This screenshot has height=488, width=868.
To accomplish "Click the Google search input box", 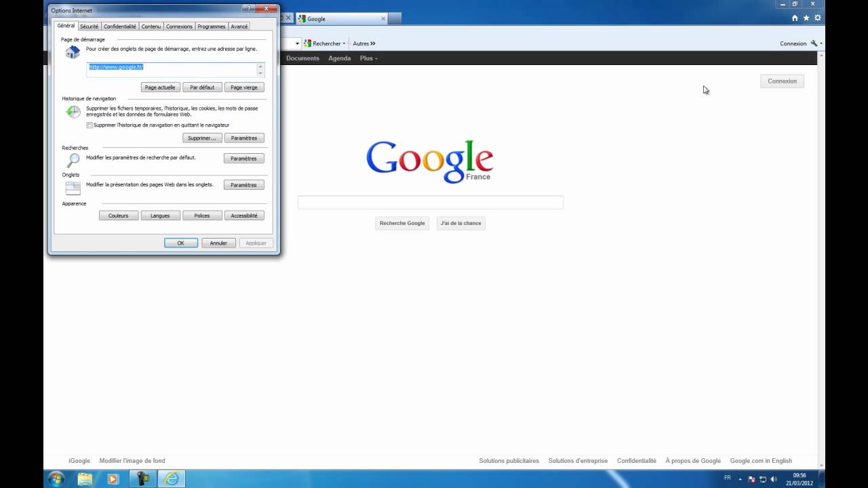I will (x=431, y=202).
